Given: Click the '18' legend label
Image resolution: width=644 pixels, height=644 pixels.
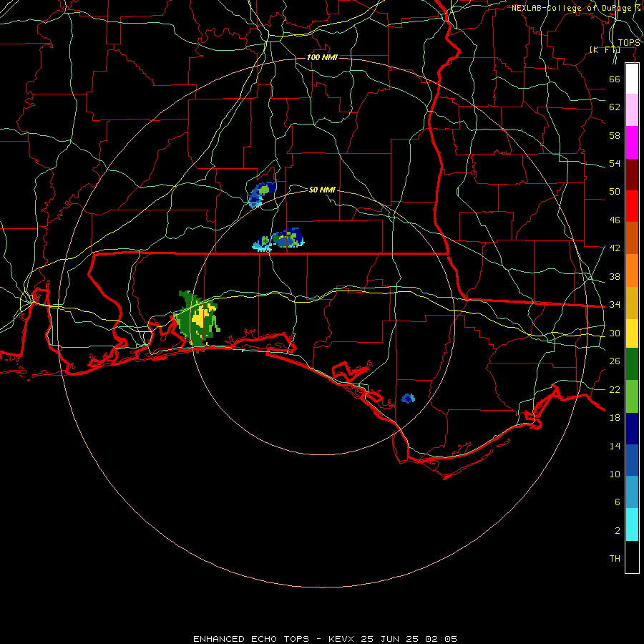Looking at the screenshot, I should click(615, 418).
